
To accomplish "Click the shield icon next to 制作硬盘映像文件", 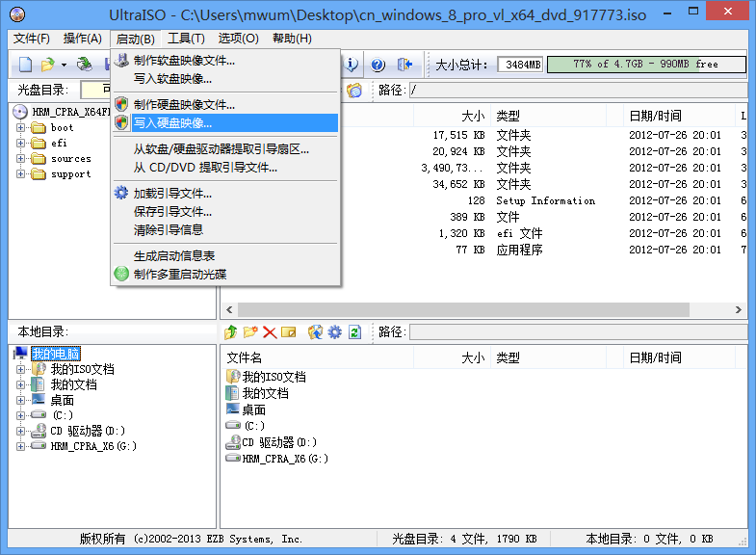I will tap(121, 104).
